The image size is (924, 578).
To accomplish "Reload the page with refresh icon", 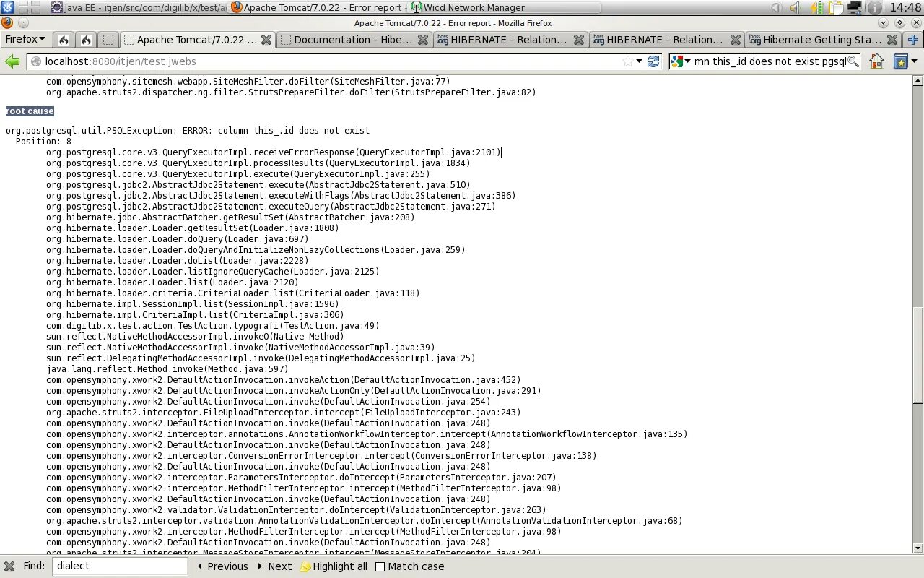I will (x=653, y=61).
